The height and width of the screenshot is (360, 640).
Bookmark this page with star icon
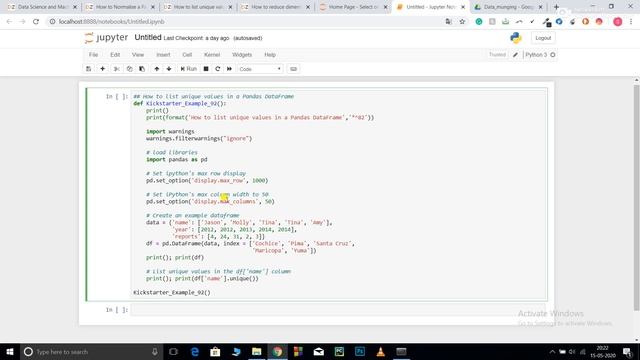(462, 22)
